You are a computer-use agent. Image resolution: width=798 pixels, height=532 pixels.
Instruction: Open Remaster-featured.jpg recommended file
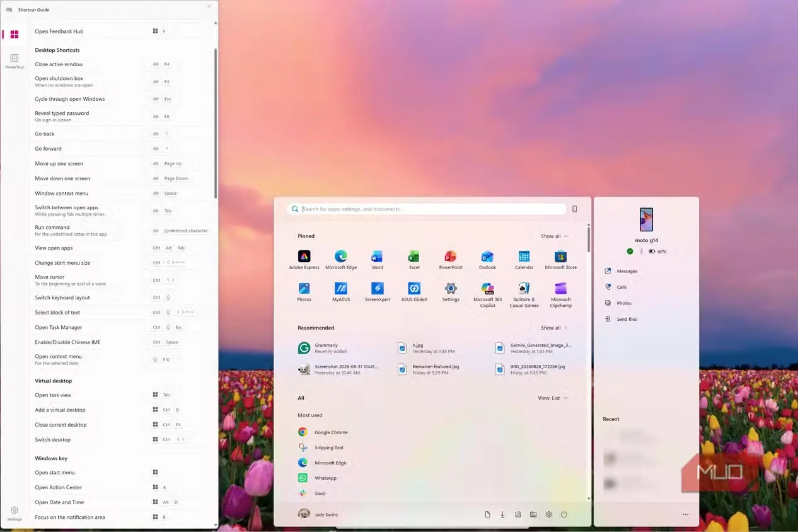point(429,369)
